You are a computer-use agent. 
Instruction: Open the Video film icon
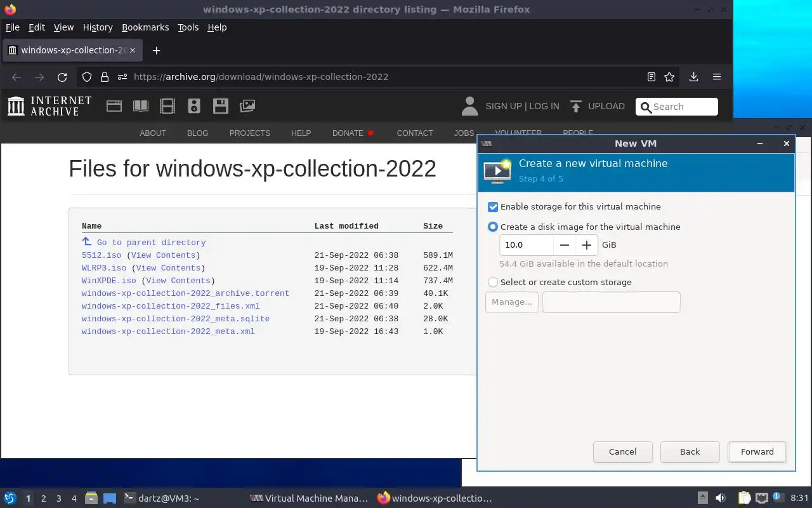(x=167, y=106)
